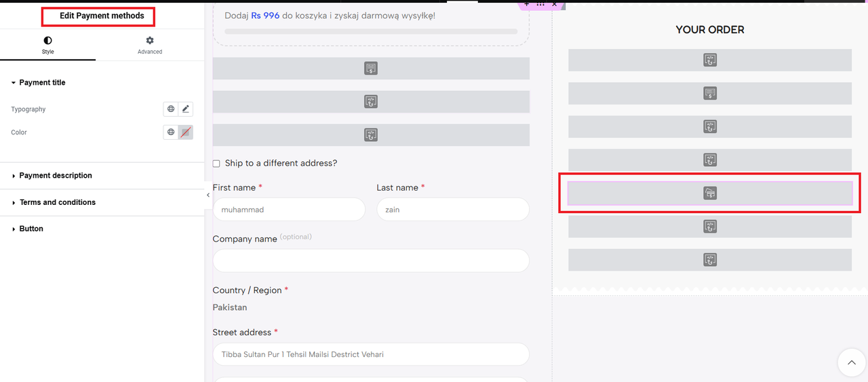Click the Advanced gear icon
Viewport: 868px width, 382px height.
[150, 41]
